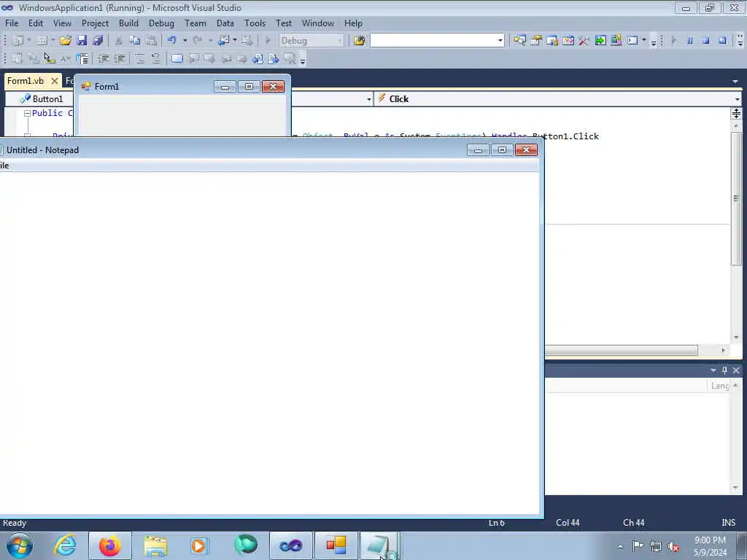
Task: Click the Toggle Bookmark icon
Action: [177, 58]
